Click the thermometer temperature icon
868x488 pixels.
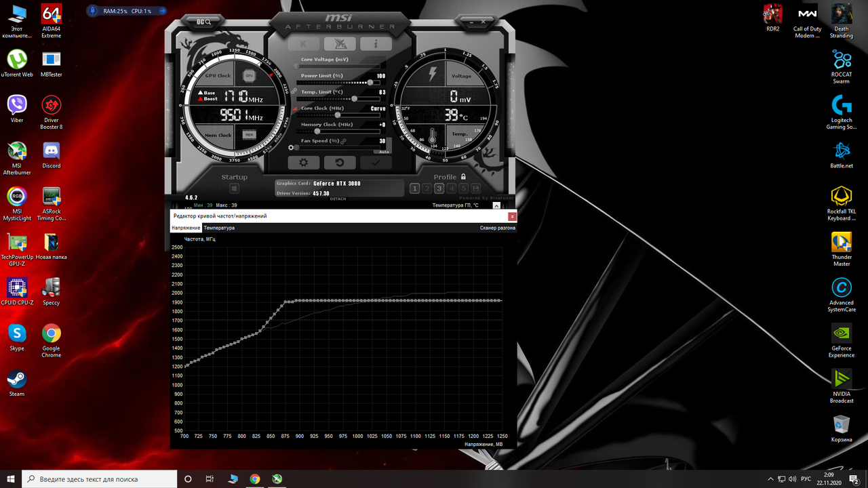tap(431, 136)
